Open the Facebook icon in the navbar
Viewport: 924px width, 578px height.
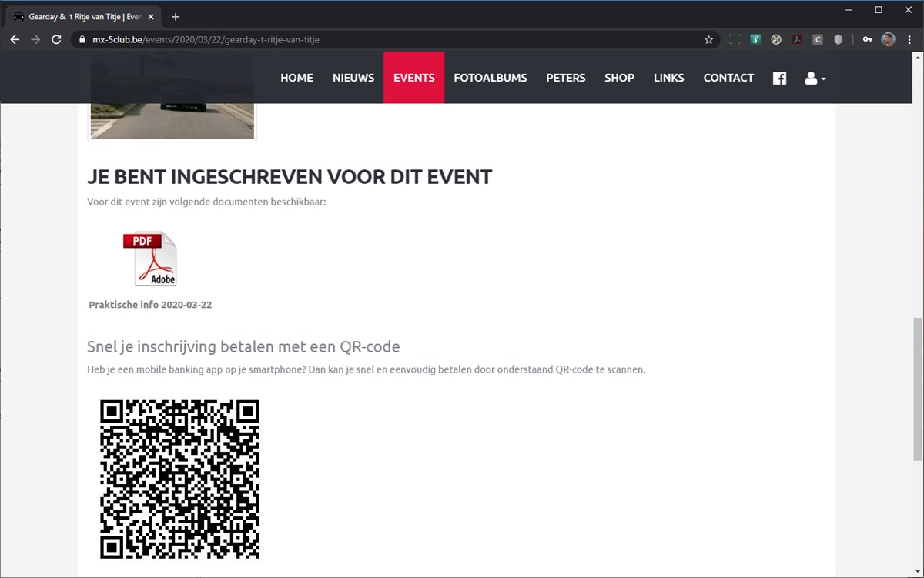point(779,78)
